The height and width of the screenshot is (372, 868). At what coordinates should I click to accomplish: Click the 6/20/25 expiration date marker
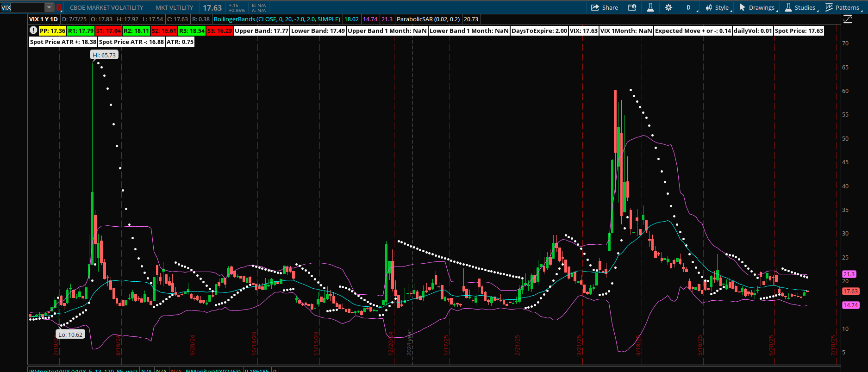click(x=771, y=345)
